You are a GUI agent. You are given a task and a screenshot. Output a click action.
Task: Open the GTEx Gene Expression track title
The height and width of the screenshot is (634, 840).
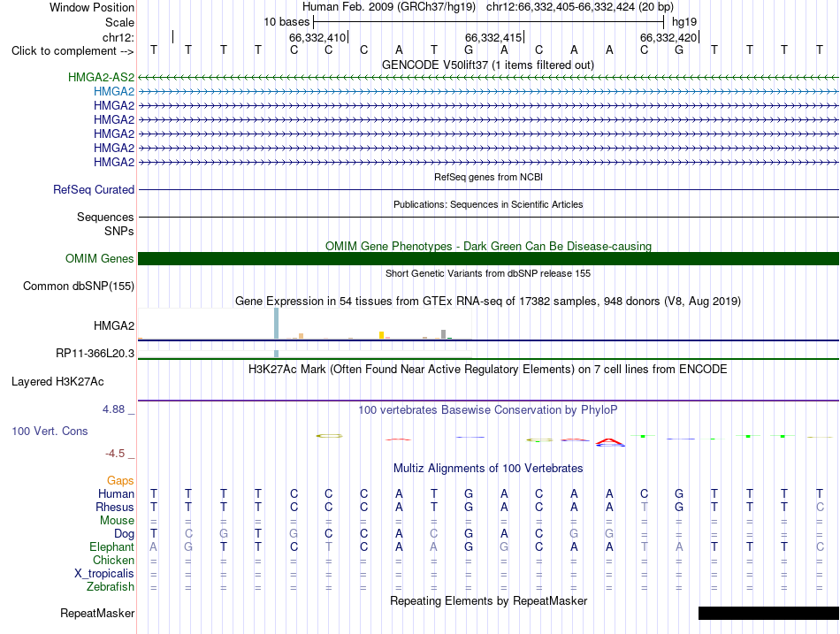tap(488, 302)
